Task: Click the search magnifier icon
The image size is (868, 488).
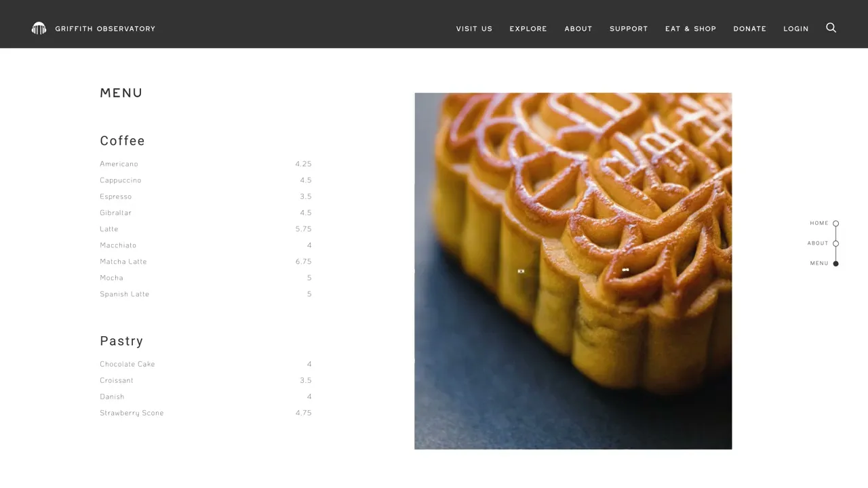Action: [x=831, y=28]
